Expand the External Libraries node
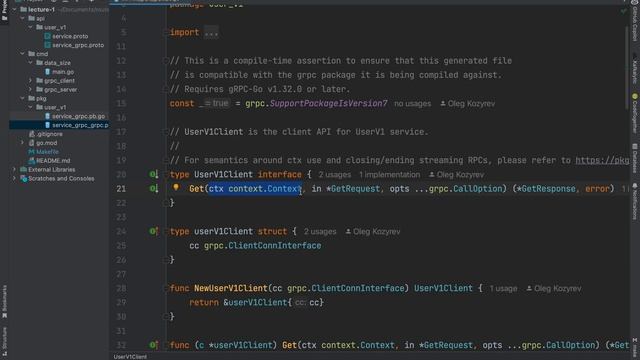640x360 pixels. [14, 169]
